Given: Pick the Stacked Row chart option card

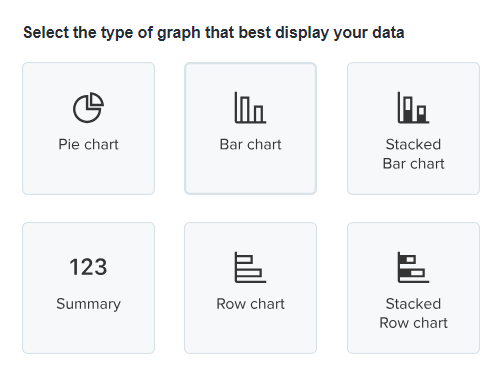Looking at the screenshot, I should (x=413, y=288).
